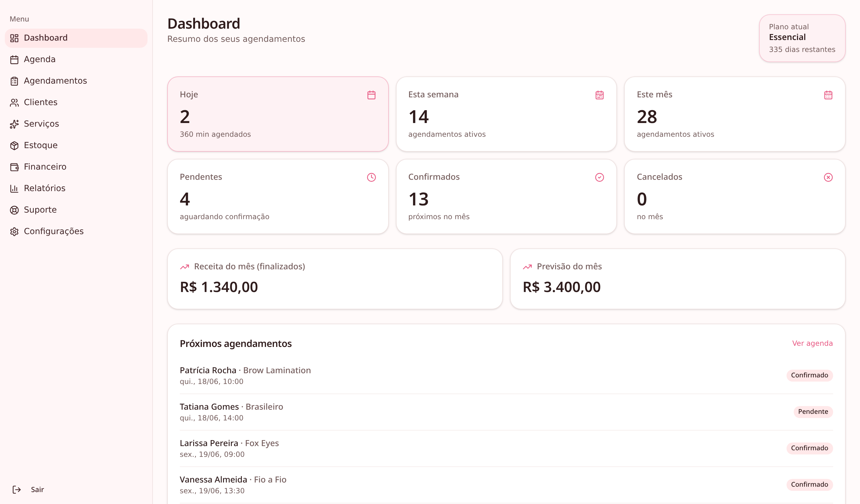Click the Próximos agendamentos heading
860x504 pixels.
pos(236,344)
